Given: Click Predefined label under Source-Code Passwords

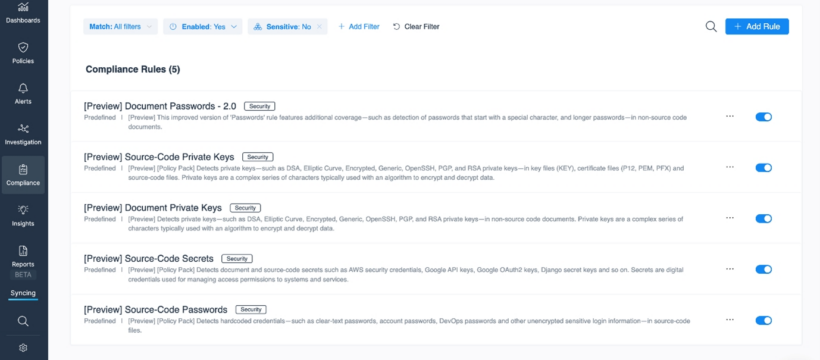Looking at the screenshot, I should tap(100, 321).
